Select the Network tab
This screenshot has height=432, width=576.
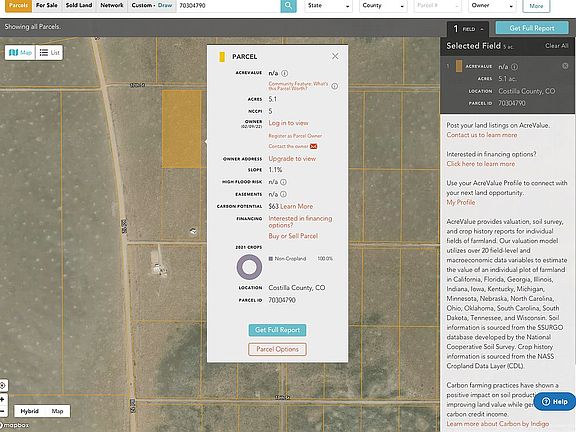pos(112,6)
